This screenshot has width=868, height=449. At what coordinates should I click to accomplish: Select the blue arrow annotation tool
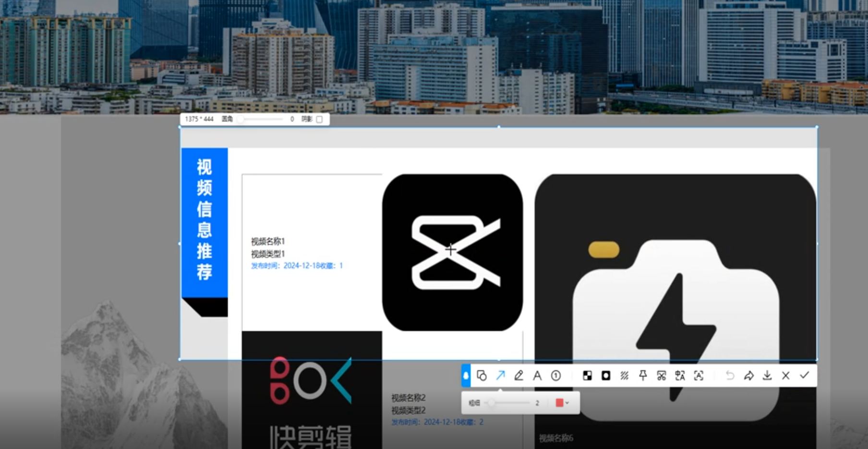tap(500, 376)
